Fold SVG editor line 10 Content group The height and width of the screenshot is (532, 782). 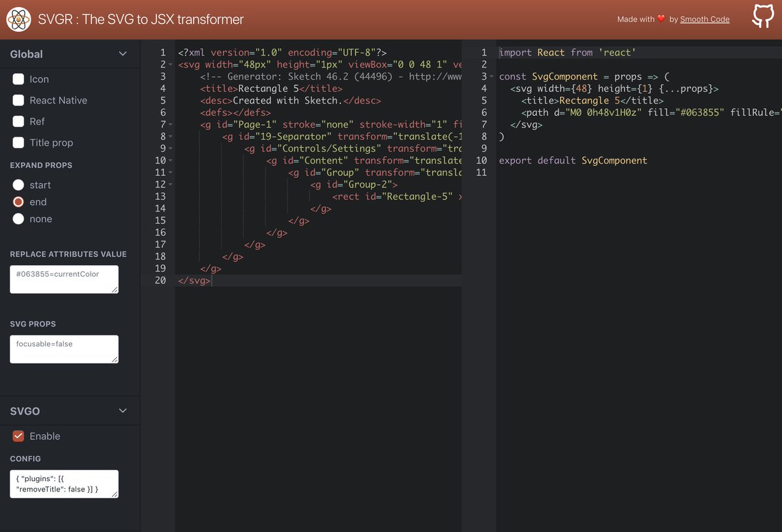(x=171, y=160)
